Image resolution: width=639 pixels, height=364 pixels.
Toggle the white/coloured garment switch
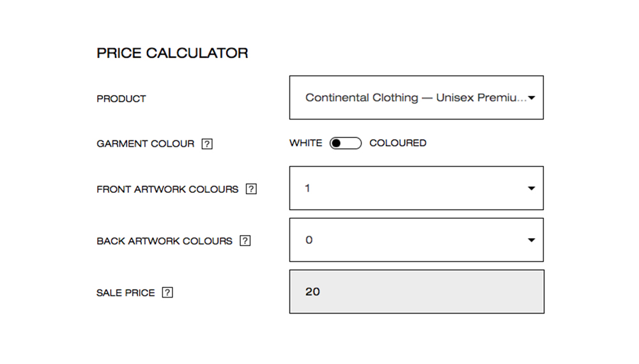coord(345,143)
